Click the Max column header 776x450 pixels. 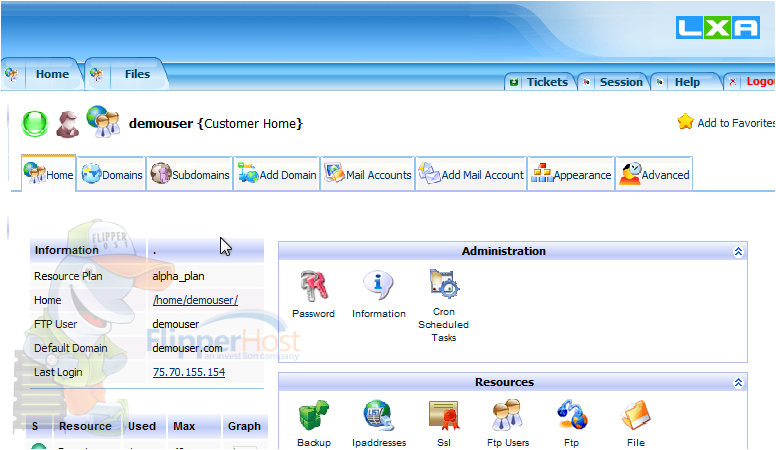click(184, 426)
